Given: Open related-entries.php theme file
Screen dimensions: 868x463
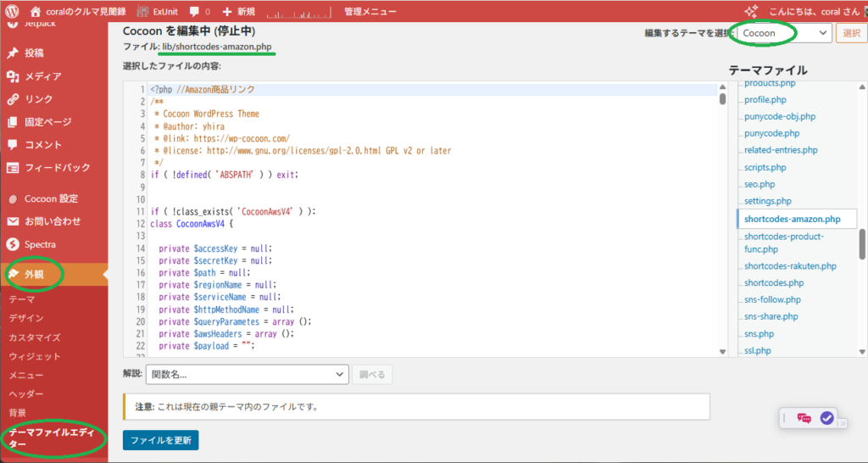Looking at the screenshot, I should click(x=781, y=150).
